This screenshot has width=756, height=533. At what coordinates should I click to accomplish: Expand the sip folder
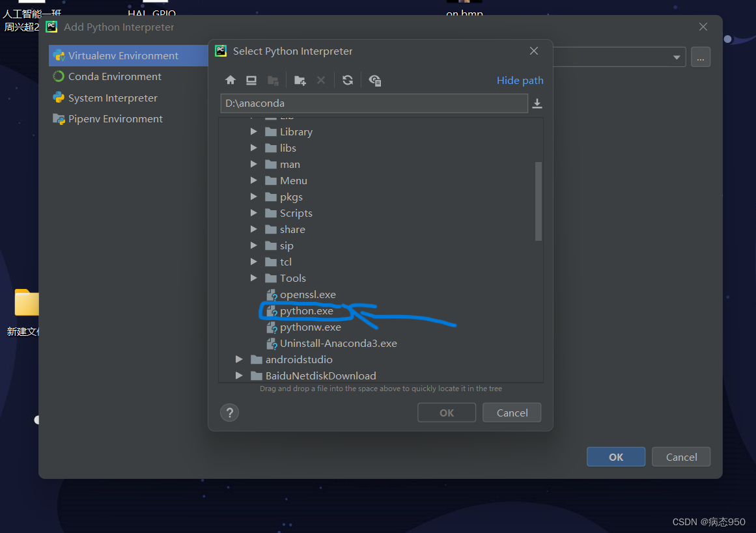tap(253, 246)
